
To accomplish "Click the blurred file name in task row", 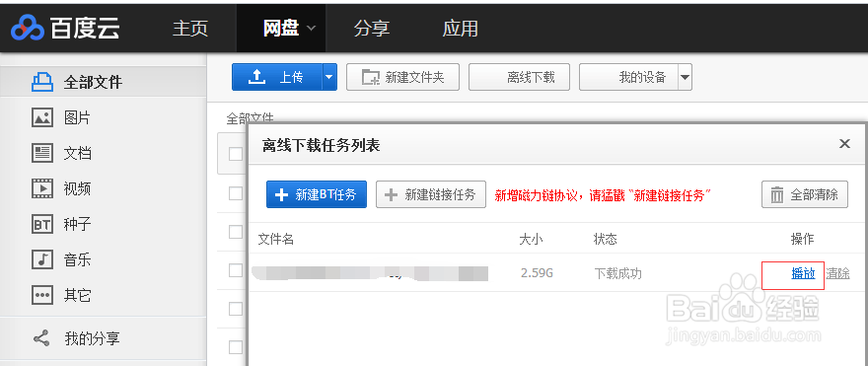I will click(x=370, y=273).
